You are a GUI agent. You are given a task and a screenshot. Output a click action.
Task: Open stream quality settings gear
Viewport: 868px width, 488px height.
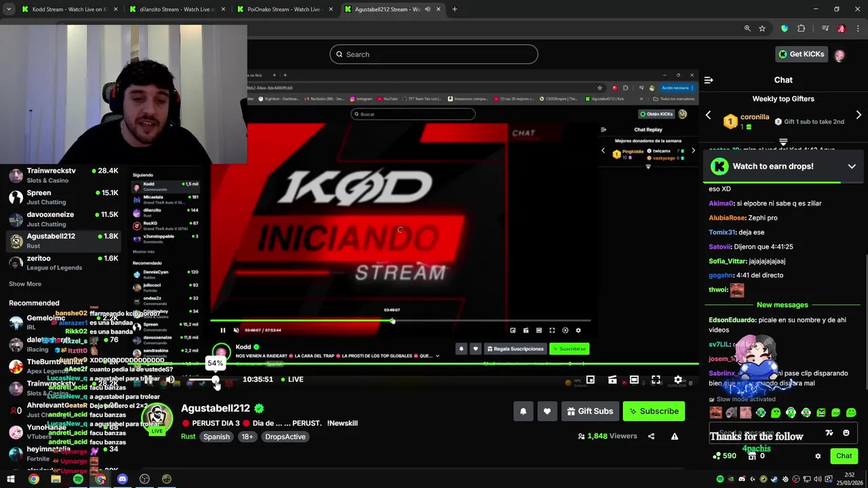pyautogui.click(x=677, y=380)
